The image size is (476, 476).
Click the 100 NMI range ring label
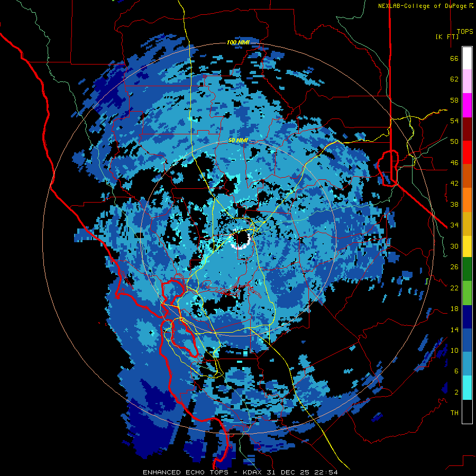[238, 42]
